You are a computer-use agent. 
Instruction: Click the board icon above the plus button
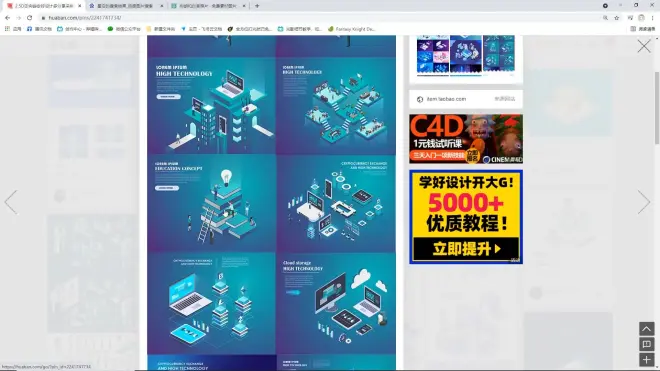point(647,344)
